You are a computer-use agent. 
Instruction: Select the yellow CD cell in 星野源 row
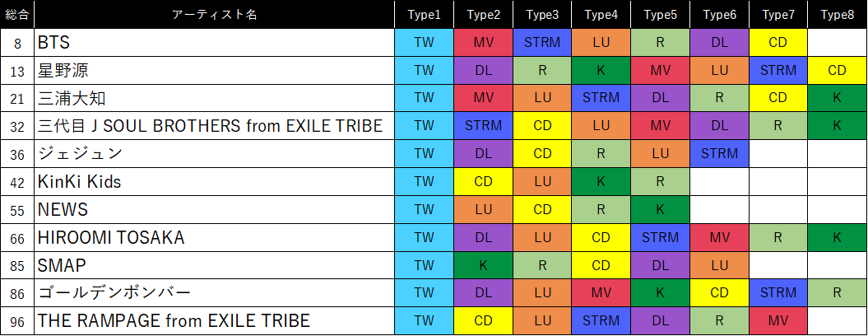(838, 70)
